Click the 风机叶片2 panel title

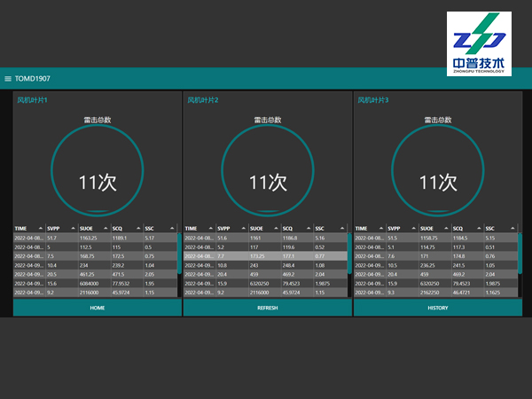pyautogui.click(x=203, y=100)
